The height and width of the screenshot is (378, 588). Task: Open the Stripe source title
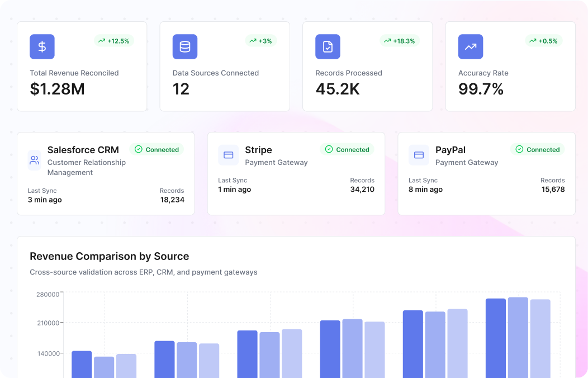click(x=258, y=150)
